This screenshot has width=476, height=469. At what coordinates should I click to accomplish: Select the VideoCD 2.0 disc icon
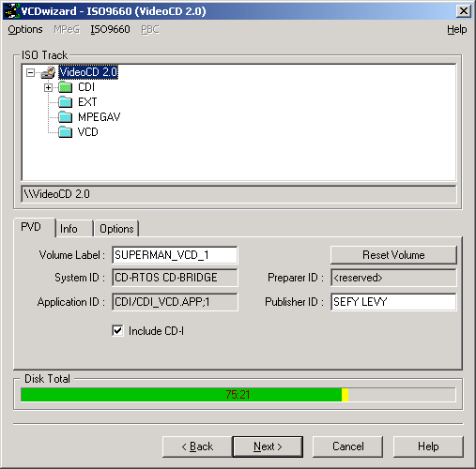[49, 72]
